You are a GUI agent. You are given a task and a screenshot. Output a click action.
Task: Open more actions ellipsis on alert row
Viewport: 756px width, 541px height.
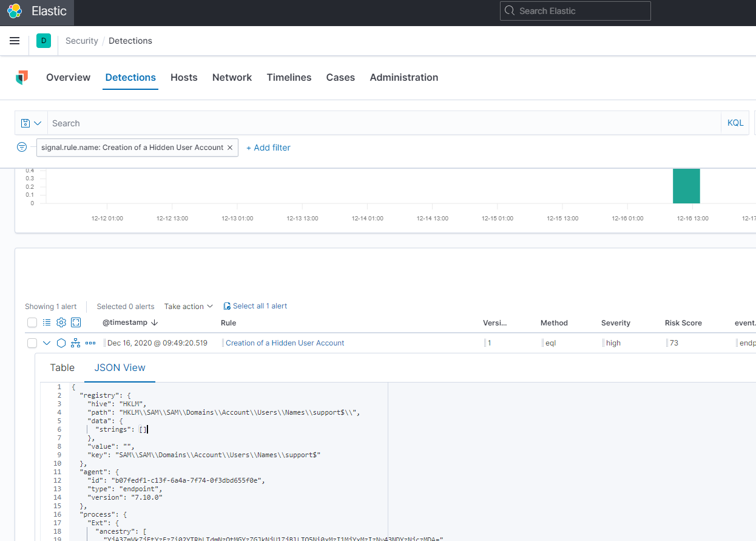[x=90, y=343]
